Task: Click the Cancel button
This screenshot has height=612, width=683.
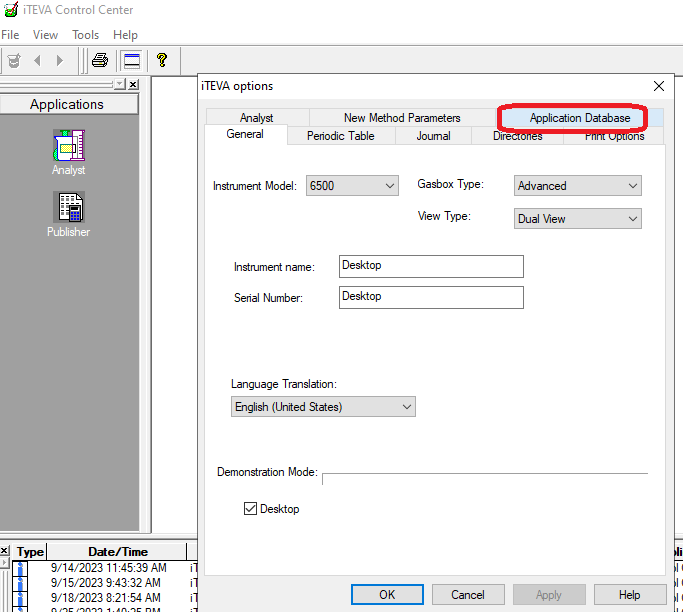Action: [x=468, y=595]
